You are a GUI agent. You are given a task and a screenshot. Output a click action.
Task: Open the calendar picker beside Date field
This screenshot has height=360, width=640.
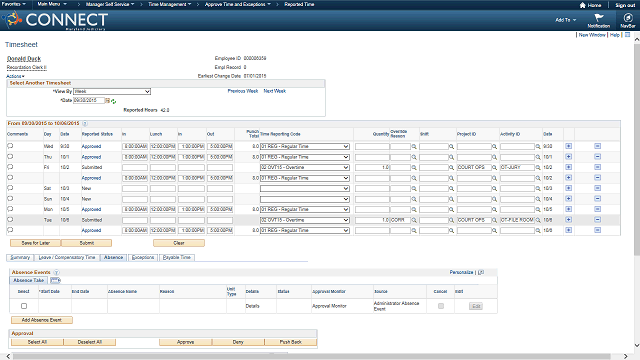(107, 100)
